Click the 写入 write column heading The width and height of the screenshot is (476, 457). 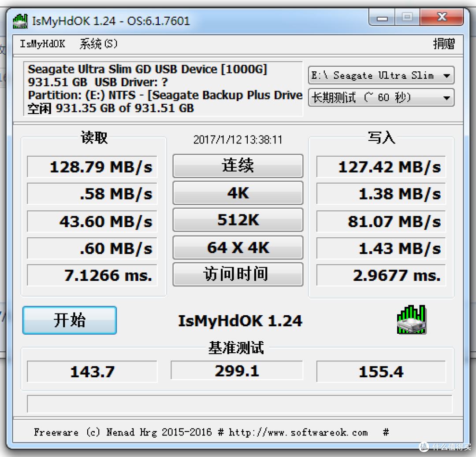click(381, 137)
